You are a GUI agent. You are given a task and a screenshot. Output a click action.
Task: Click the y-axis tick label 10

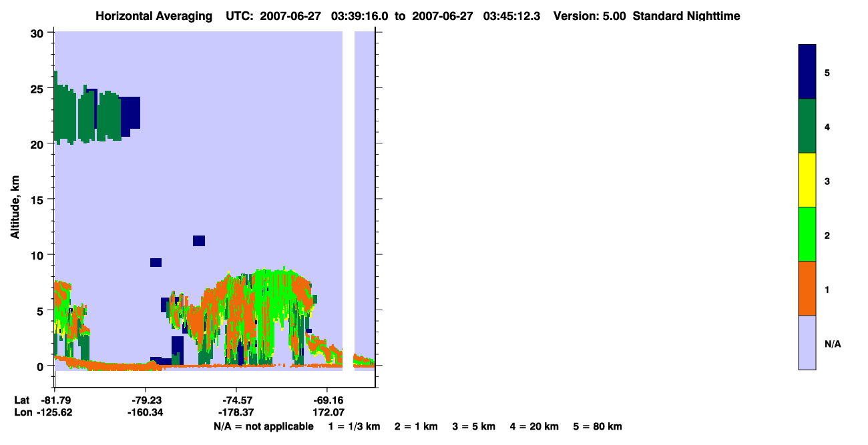coord(38,255)
